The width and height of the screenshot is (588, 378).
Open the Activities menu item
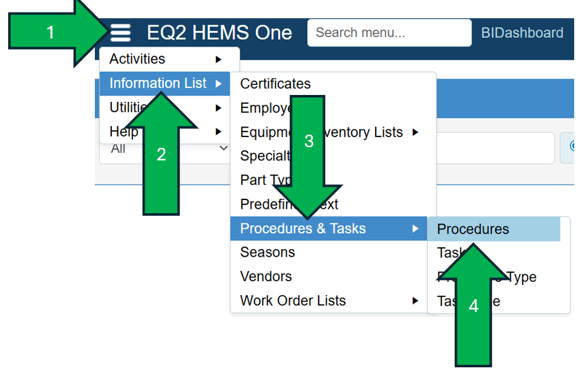pos(137,59)
